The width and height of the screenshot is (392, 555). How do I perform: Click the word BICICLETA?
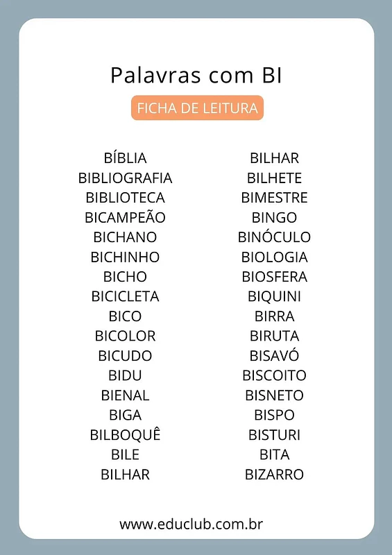[125, 296]
